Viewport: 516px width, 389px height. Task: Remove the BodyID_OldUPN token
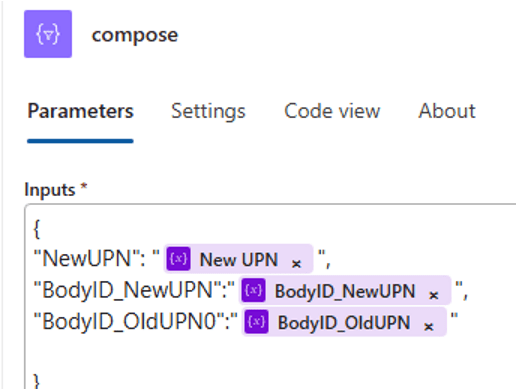pos(429,326)
